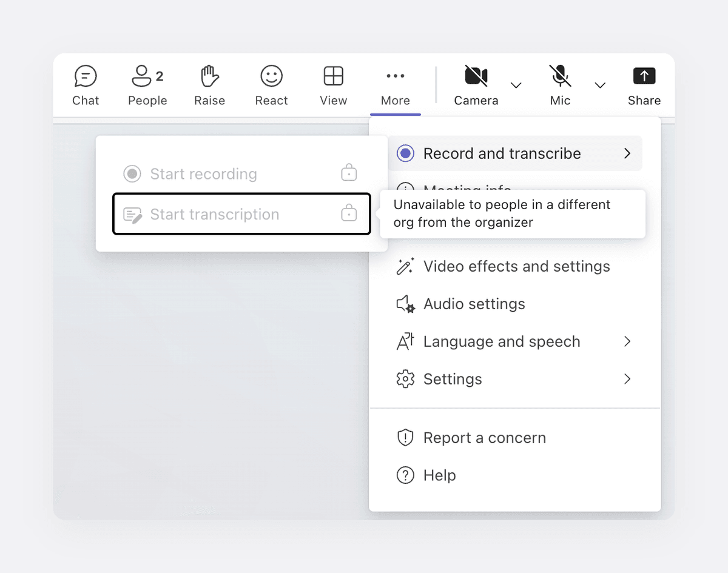Open Mic device options arrow

coord(600,85)
